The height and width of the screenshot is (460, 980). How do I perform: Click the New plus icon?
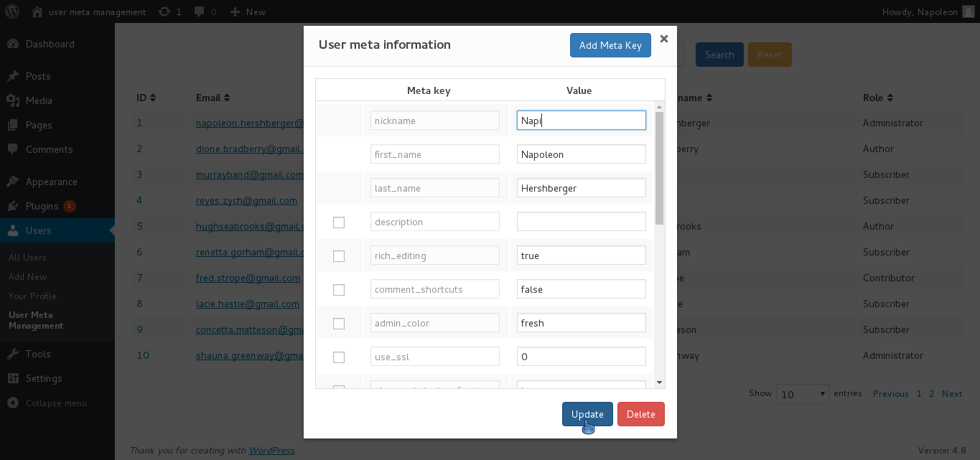pyautogui.click(x=235, y=12)
